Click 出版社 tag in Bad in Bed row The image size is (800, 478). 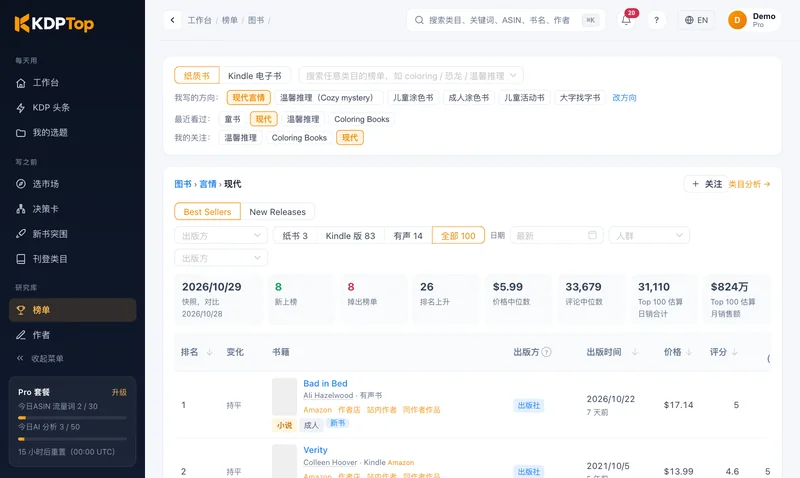[529, 405]
